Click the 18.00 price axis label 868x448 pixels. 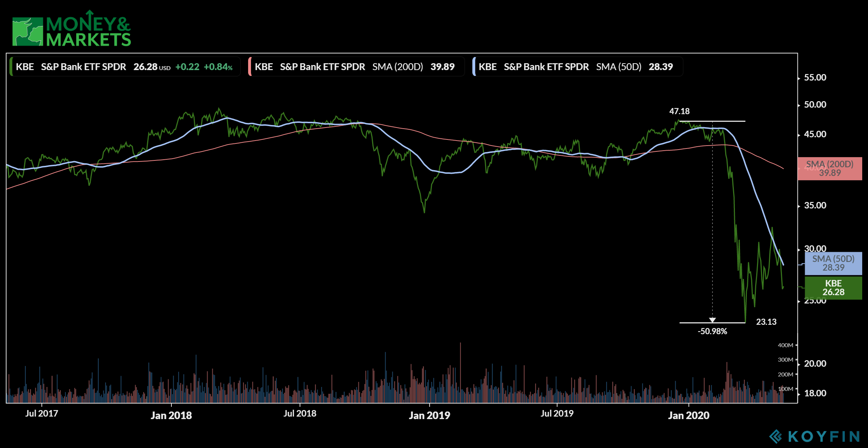tap(815, 393)
